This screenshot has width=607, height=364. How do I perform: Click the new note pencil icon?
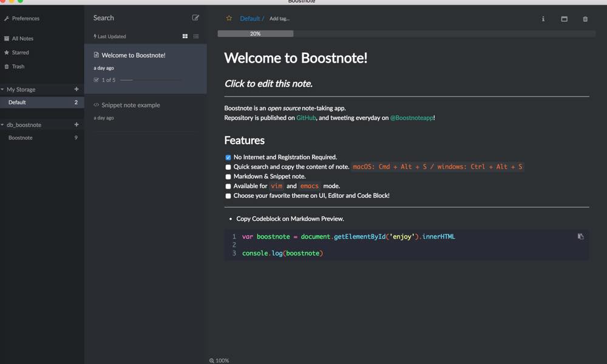click(x=195, y=18)
